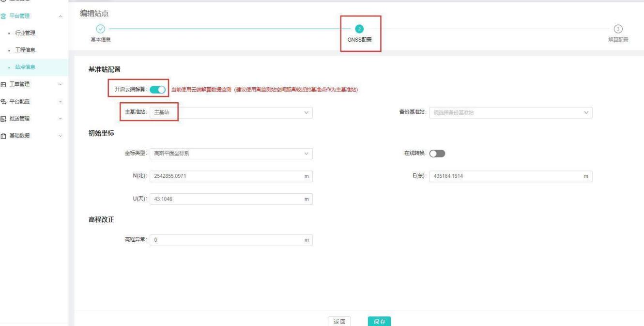Screen dimensions: 644x326
Task: Open 工程信息 in the sidebar
Action: 26,50
